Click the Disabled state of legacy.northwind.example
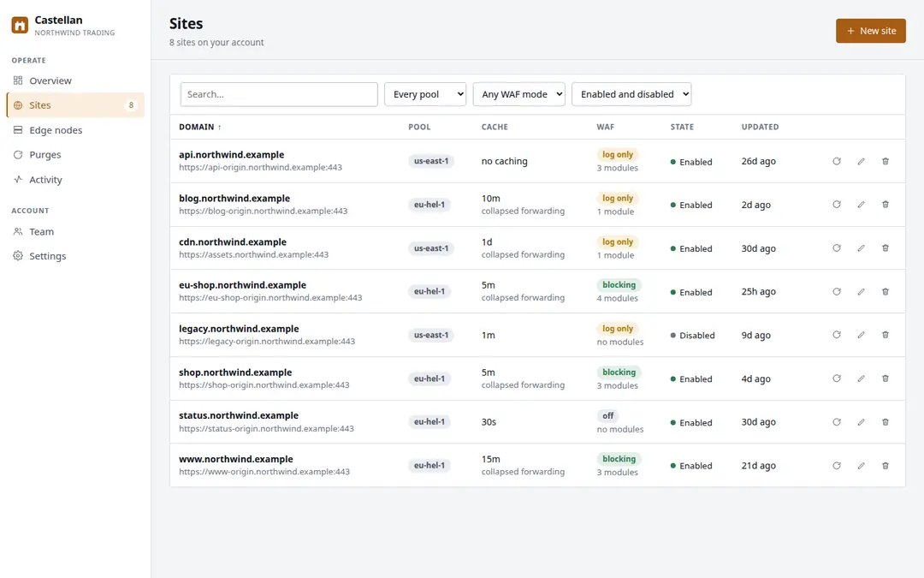This screenshot has width=924, height=578. (692, 335)
